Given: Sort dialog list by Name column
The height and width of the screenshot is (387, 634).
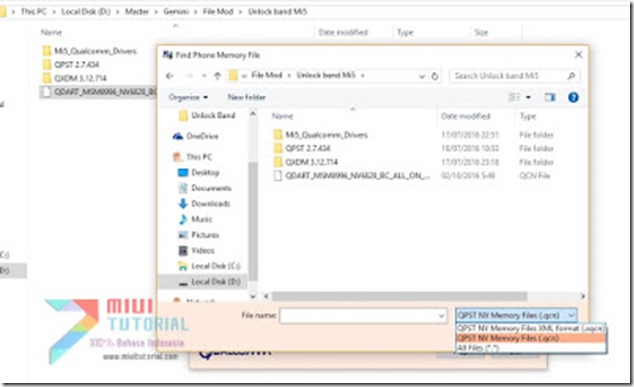Looking at the screenshot, I should [282, 116].
